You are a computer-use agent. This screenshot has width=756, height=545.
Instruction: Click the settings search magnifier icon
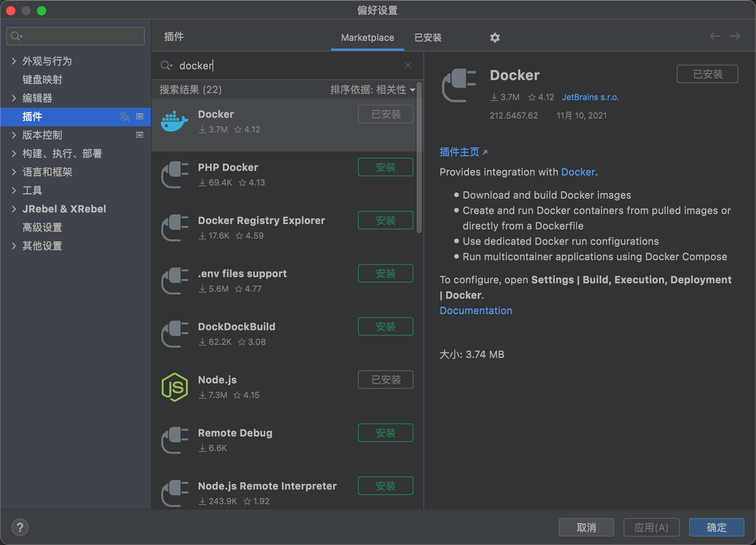point(17,37)
